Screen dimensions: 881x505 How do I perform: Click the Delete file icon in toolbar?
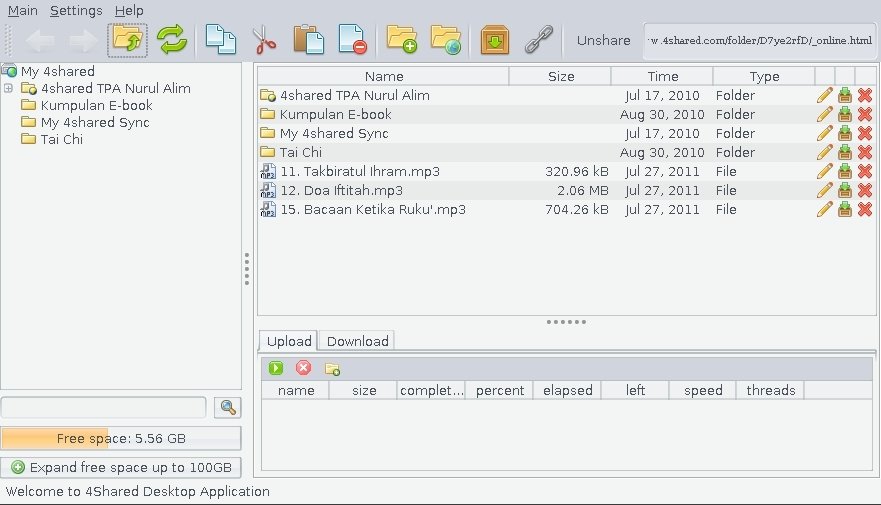pyautogui.click(x=352, y=39)
